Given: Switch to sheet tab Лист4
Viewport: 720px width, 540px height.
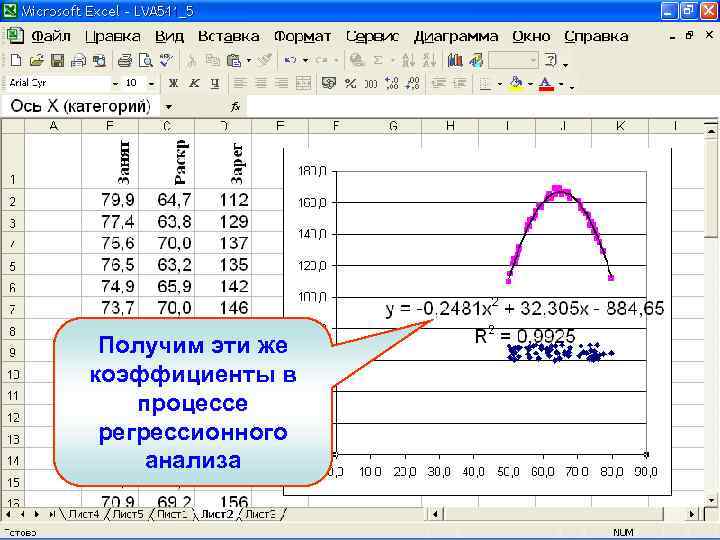Looking at the screenshot, I should click(84, 514).
